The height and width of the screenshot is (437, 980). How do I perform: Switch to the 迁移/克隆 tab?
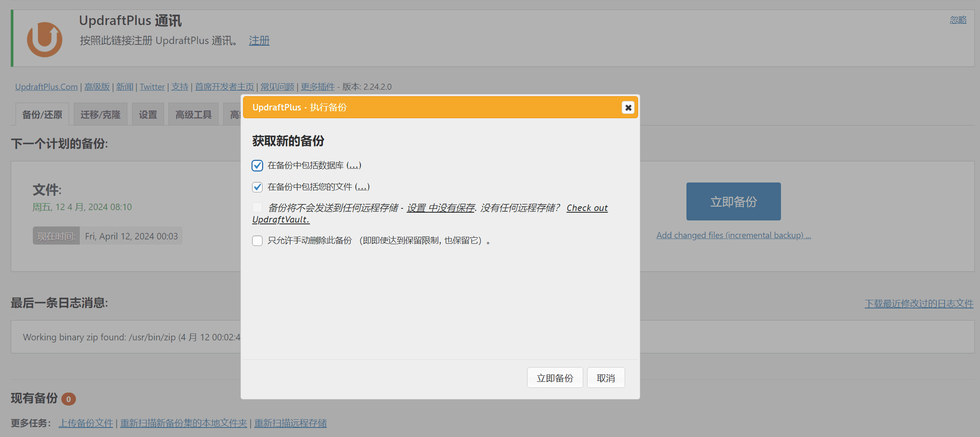pos(100,114)
